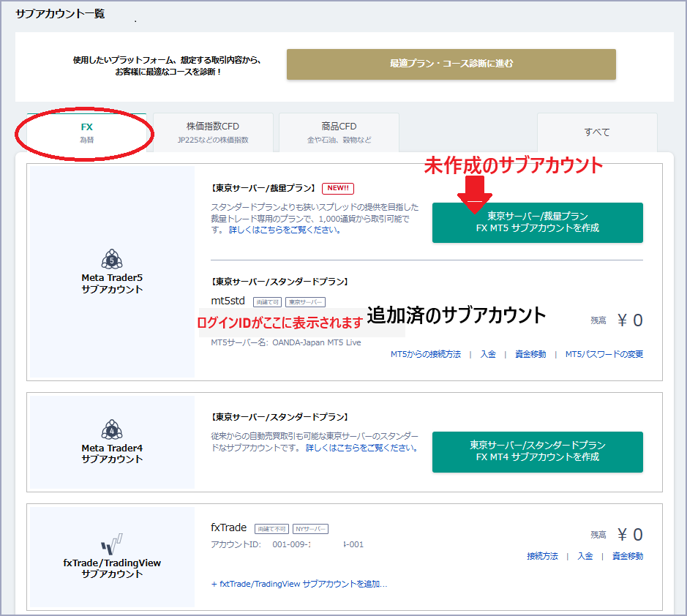Click the サブアカウント一覧 heading

61,14
